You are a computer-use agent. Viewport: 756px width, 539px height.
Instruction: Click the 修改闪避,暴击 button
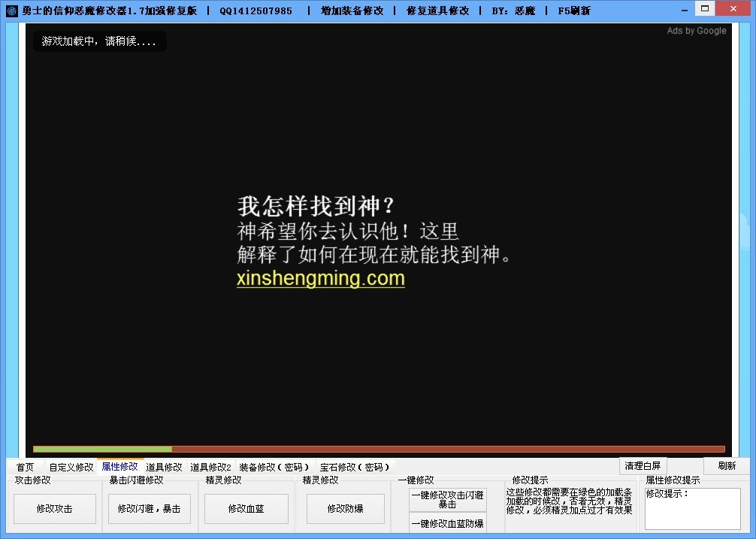click(149, 509)
